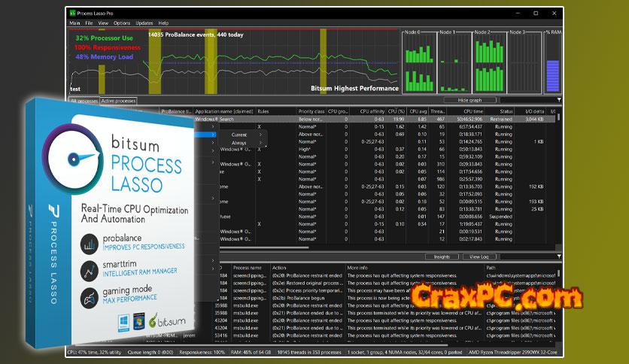Click the RAM 48% of 64 GB status entry
629x364 pixels.
click(x=251, y=353)
